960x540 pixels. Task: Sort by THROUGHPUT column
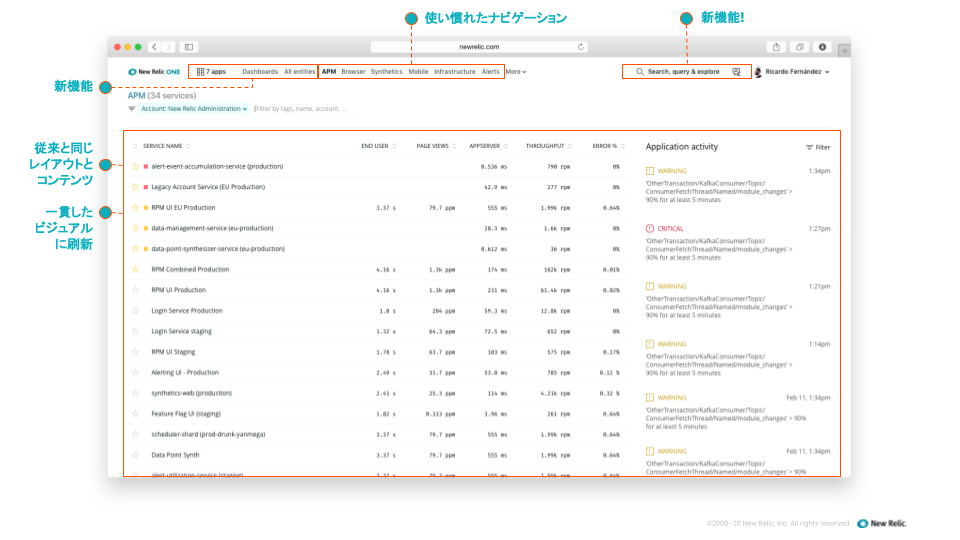click(548, 146)
